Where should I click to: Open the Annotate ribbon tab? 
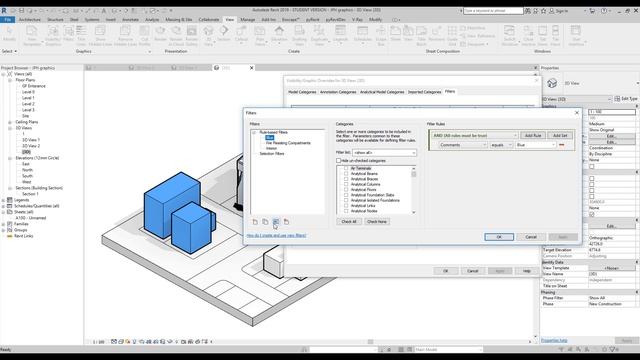point(131,20)
